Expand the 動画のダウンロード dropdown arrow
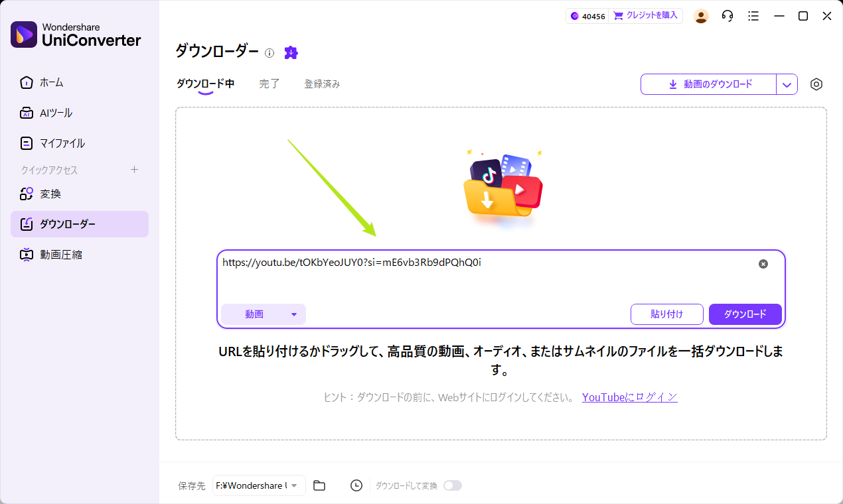Image resolution: width=843 pixels, height=504 pixels. [x=787, y=84]
